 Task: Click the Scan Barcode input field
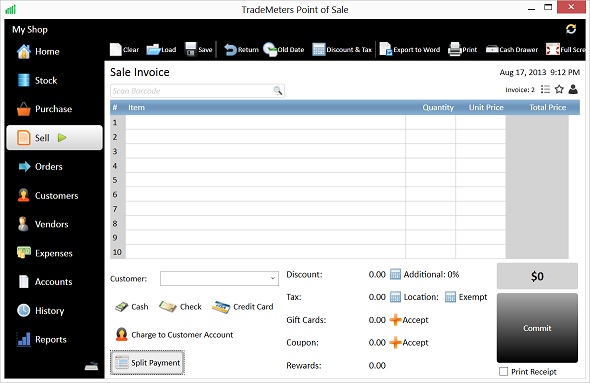[197, 91]
